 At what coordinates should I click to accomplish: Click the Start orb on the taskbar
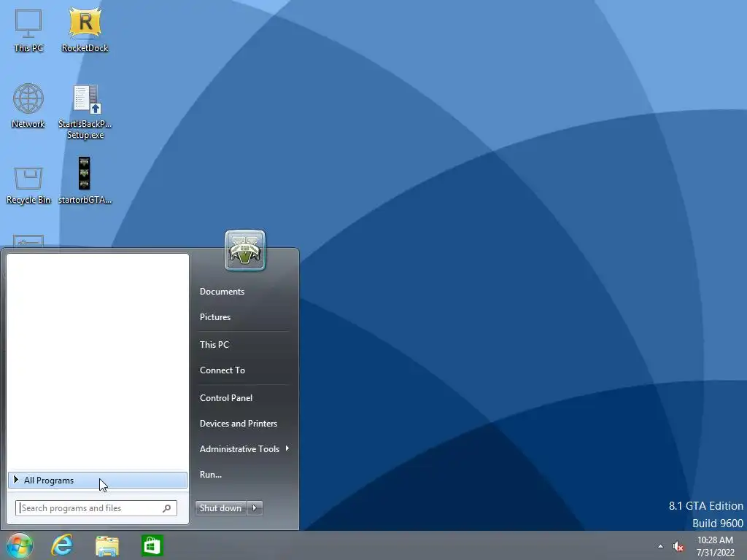coord(19,545)
